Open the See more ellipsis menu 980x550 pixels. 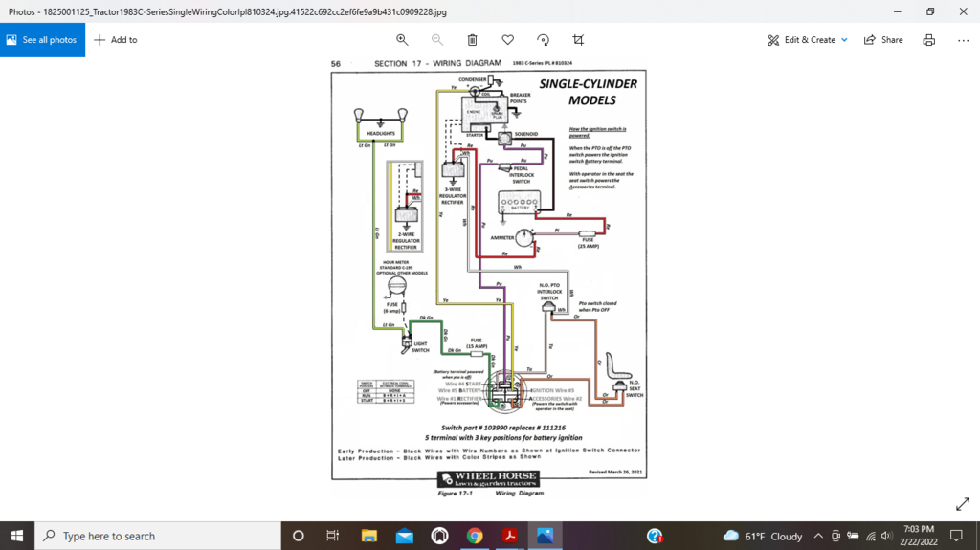pos(963,40)
